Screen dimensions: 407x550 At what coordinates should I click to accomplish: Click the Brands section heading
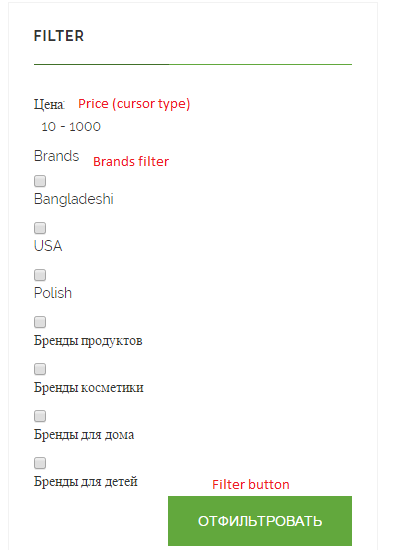click(56, 156)
